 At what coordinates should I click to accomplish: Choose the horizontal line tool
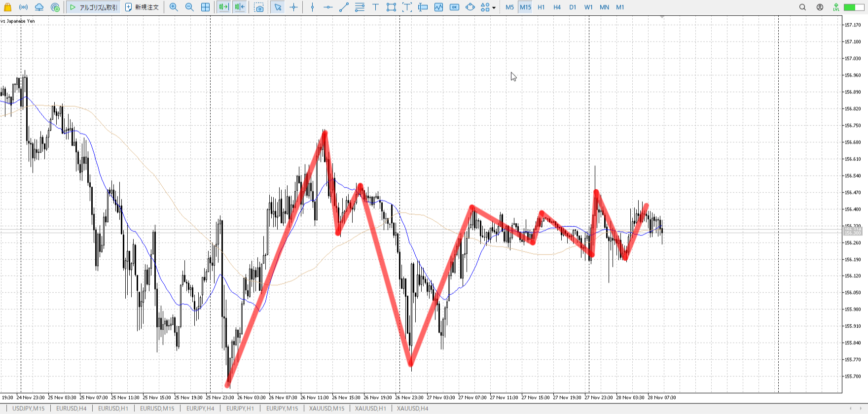[328, 7]
